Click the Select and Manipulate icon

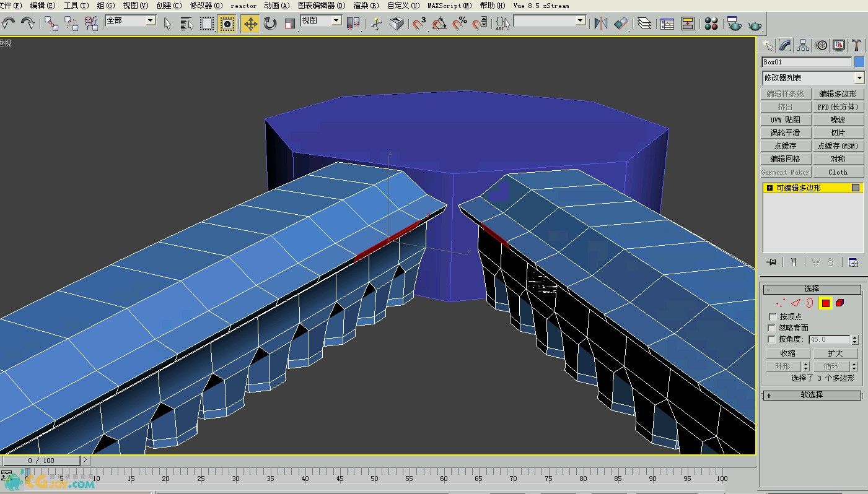pyautogui.click(x=376, y=24)
